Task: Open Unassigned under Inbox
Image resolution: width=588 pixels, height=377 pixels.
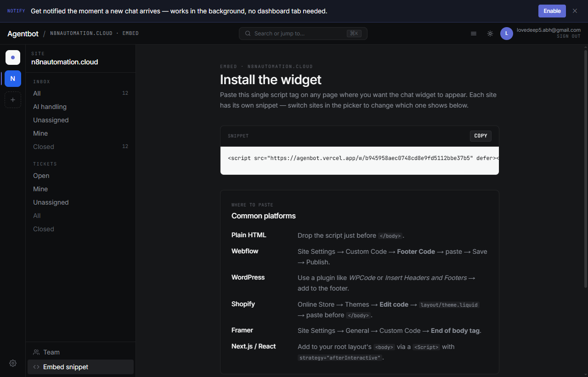Action: (80, 120)
